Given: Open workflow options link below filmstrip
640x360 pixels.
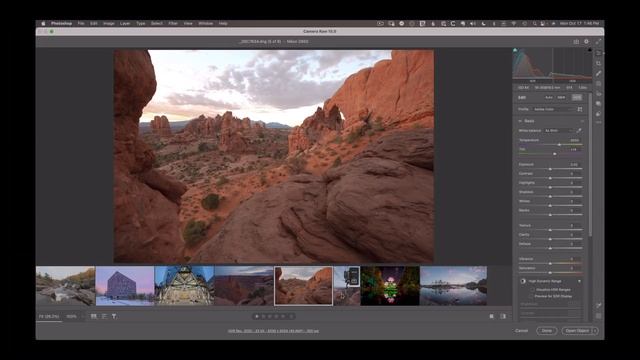Looking at the screenshot, I should (x=273, y=331).
